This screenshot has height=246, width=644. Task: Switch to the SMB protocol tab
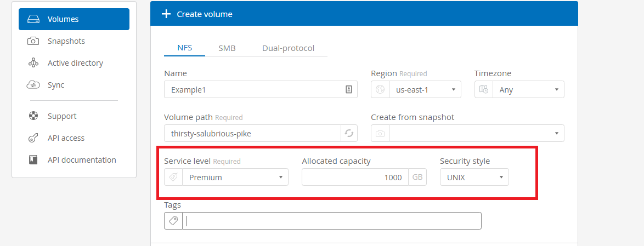tap(227, 48)
